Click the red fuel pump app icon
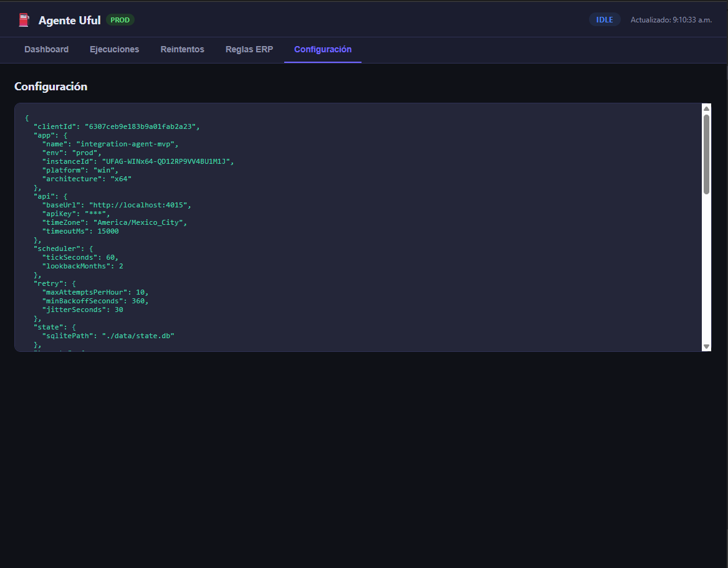This screenshot has width=728, height=568. pos(24,20)
